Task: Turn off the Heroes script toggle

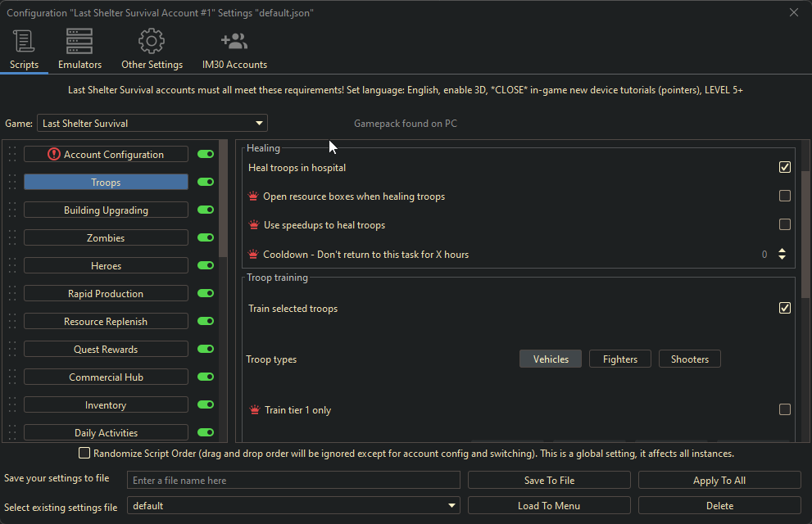Action: click(205, 265)
